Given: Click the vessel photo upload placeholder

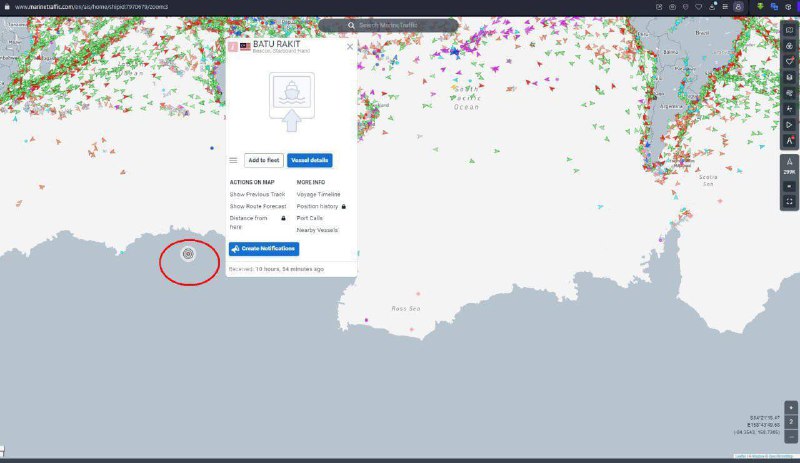Looking at the screenshot, I should pyautogui.click(x=292, y=102).
